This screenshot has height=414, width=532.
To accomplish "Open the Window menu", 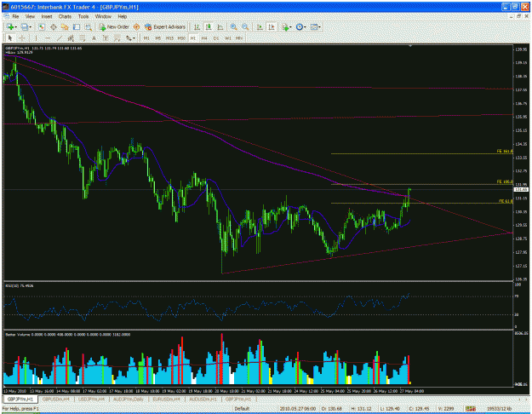I will click(x=103, y=17).
